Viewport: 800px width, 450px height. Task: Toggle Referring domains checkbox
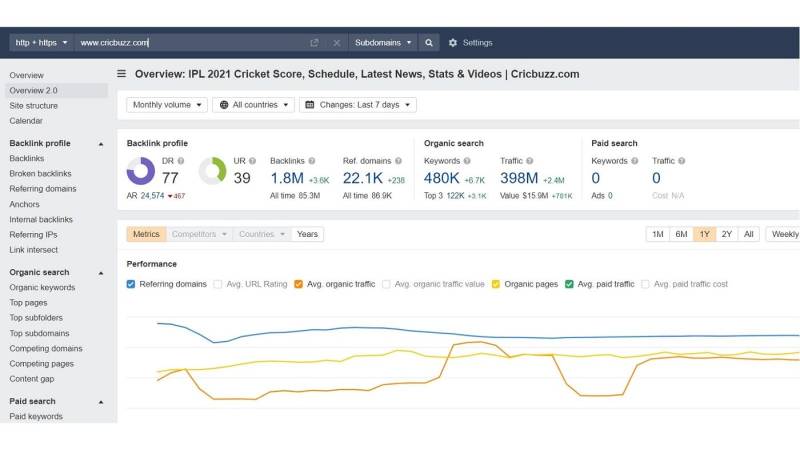[x=131, y=284]
